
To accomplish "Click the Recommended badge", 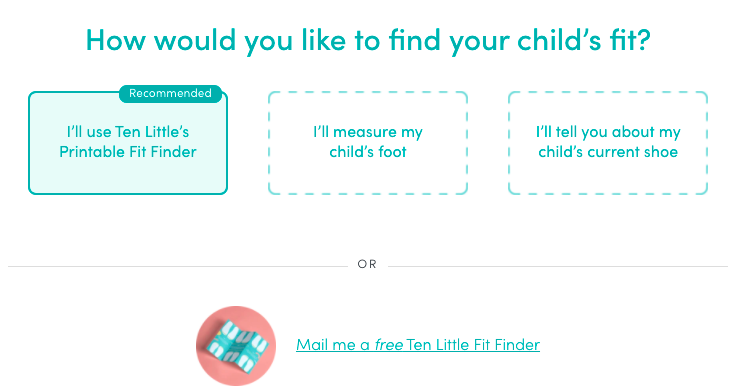I will (x=170, y=93).
